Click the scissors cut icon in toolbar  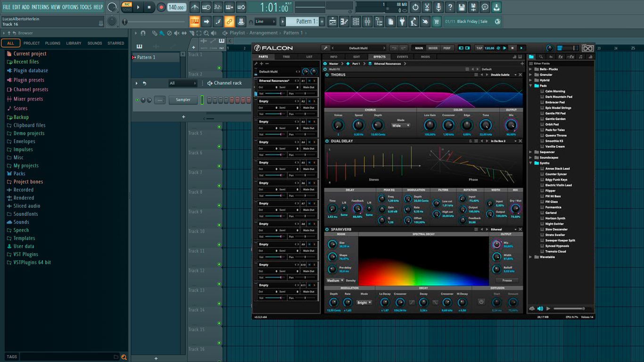[x=427, y=7]
